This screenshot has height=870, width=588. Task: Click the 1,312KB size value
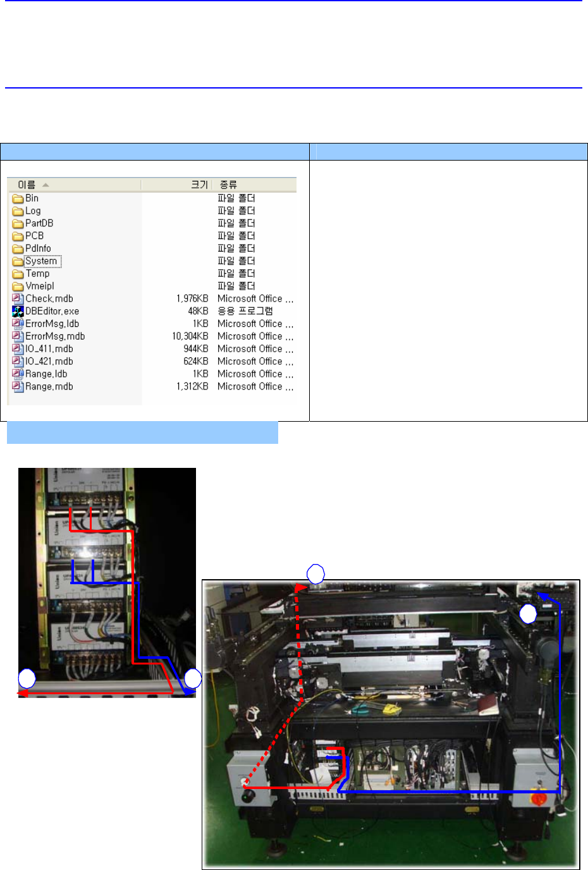(192, 386)
